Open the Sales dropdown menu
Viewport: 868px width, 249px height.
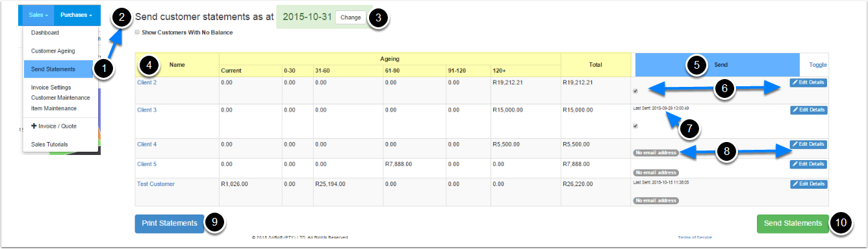[x=38, y=14]
